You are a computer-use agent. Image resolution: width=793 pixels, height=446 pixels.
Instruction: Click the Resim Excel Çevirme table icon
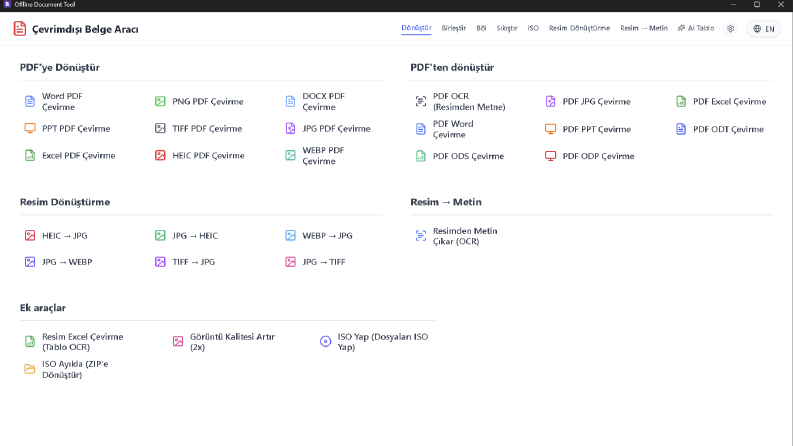click(x=30, y=341)
